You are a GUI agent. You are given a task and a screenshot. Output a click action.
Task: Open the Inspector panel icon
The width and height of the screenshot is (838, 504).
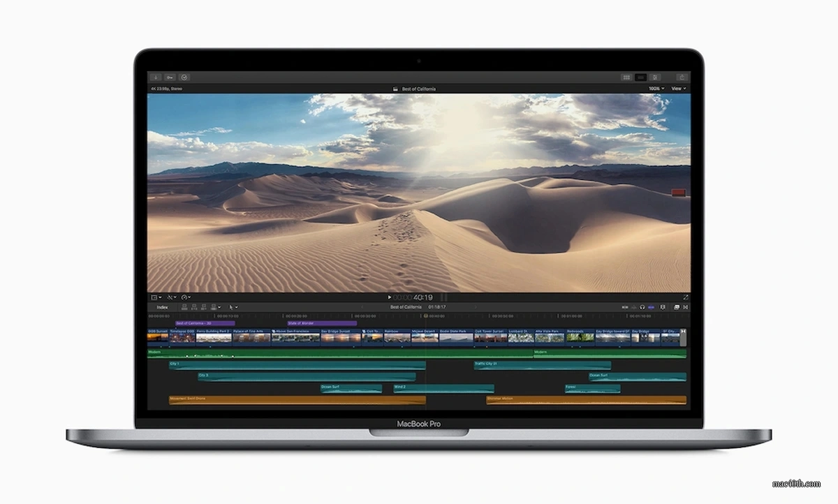point(655,77)
